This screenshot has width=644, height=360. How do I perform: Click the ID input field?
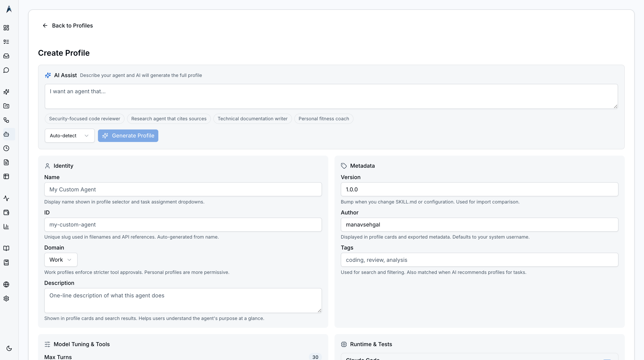183,224
